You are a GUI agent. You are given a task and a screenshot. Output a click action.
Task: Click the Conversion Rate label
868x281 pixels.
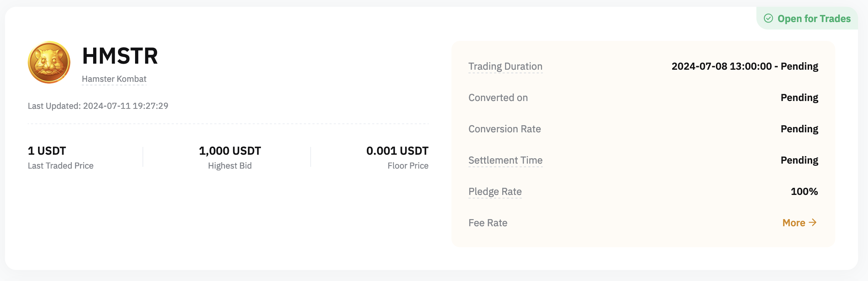504,129
